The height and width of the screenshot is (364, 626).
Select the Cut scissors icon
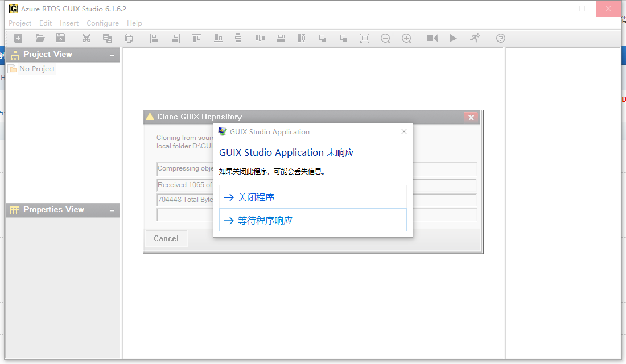pos(87,38)
